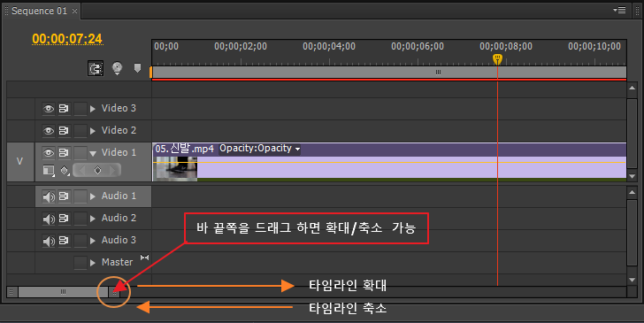This screenshot has height=323, width=644.
Task: Open the Sequence panel flyout menu
Action: pyautogui.click(x=619, y=11)
